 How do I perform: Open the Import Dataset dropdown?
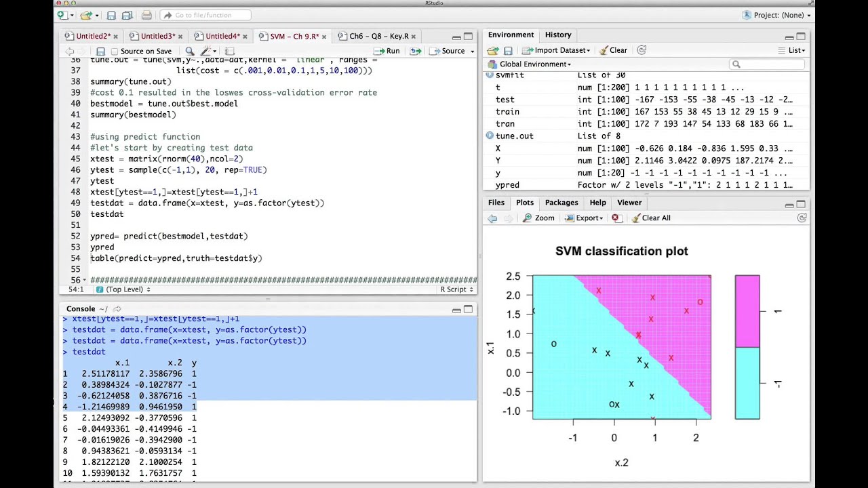pos(555,50)
